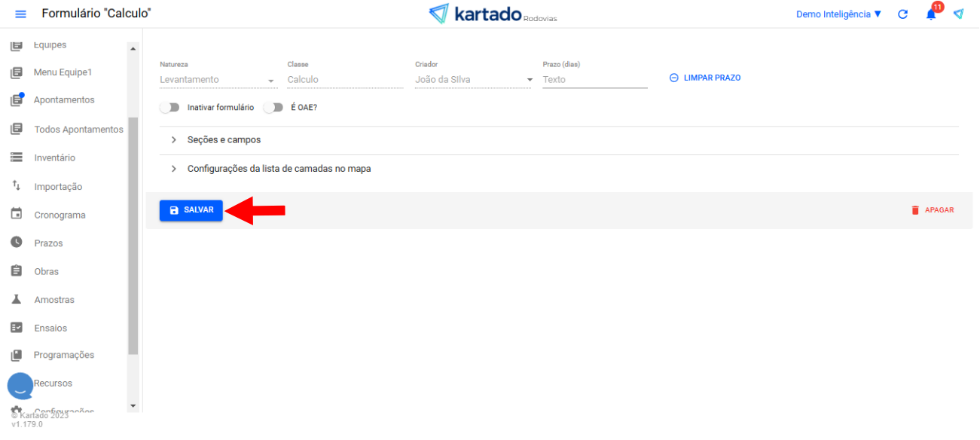The width and height of the screenshot is (980, 440).
Task: Go to Inventário in the sidebar
Action: point(54,158)
